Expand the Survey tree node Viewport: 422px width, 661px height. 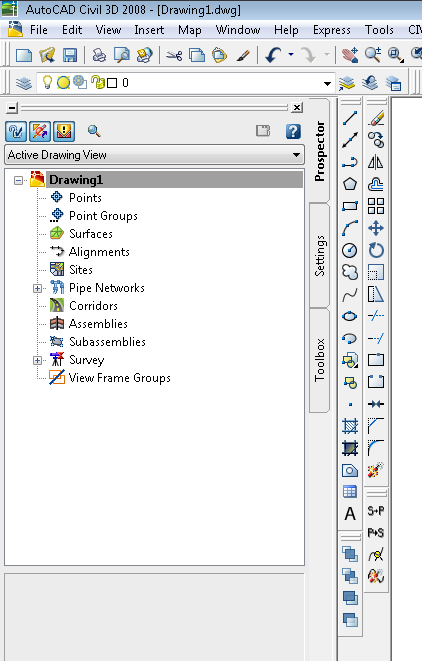[37, 360]
